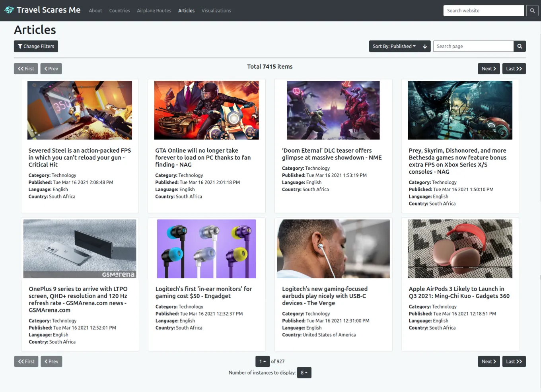Open the page number selector showing 1
This screenshot has width=541, height=392.
tap(262, 361)
